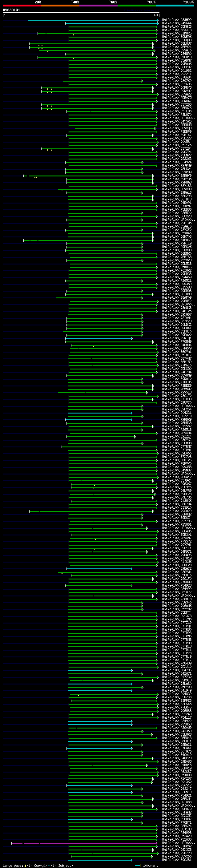Click the red 20% identity color band
The image size is (197, 868).
(x=22, y=6)
